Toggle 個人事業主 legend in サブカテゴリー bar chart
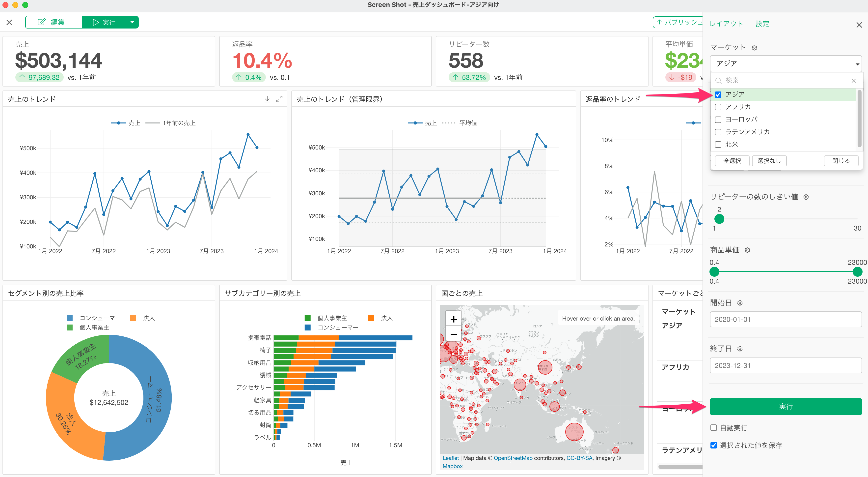 (326, 318)
